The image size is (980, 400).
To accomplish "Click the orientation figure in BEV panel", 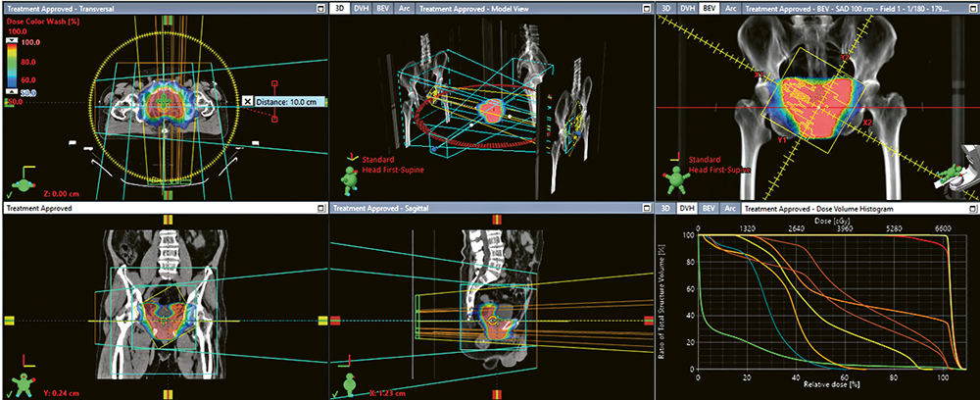I will pyautogui.click(x=673, y=177).
